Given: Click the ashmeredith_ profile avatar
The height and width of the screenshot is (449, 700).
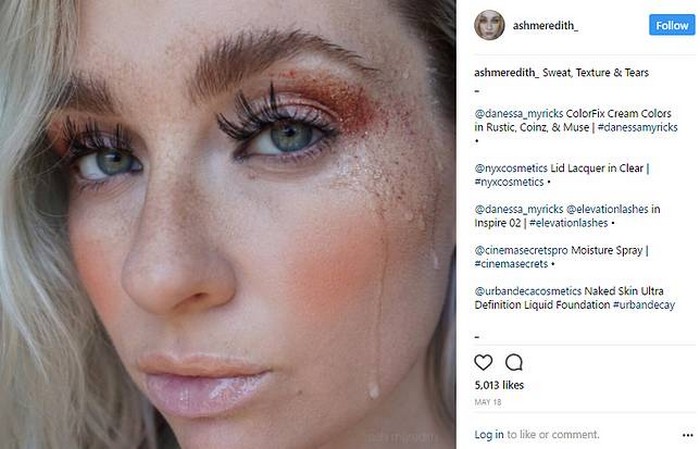Looking at the screenshot, I should 489,25.
